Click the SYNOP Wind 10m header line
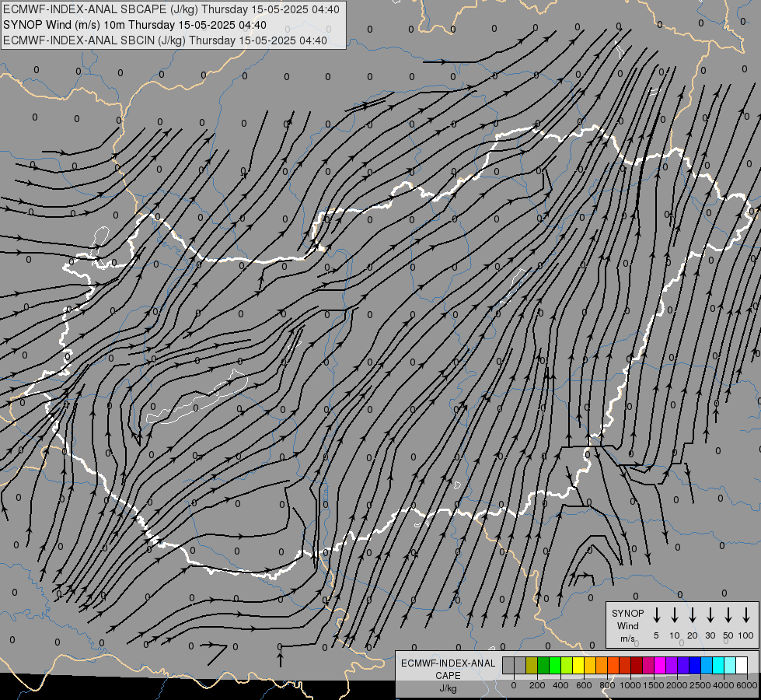This screenshot has width=761, height=700. (134, 25)
